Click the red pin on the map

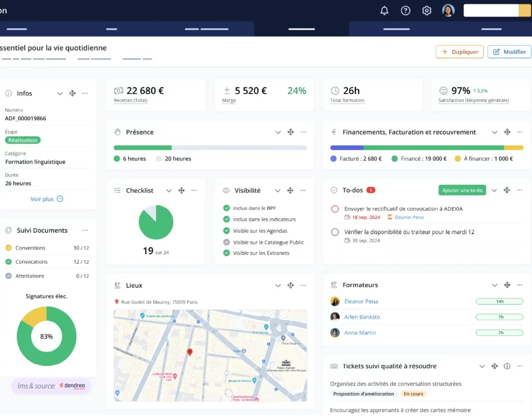190,353
